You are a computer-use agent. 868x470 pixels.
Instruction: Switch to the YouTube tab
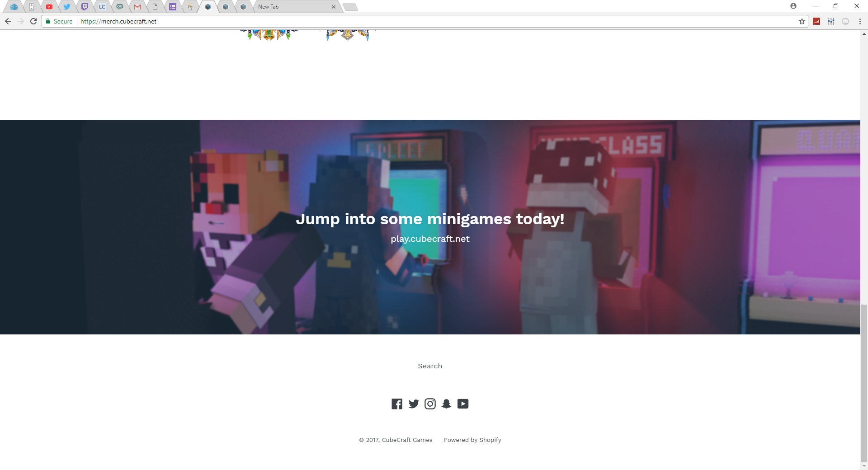(49, 7)
